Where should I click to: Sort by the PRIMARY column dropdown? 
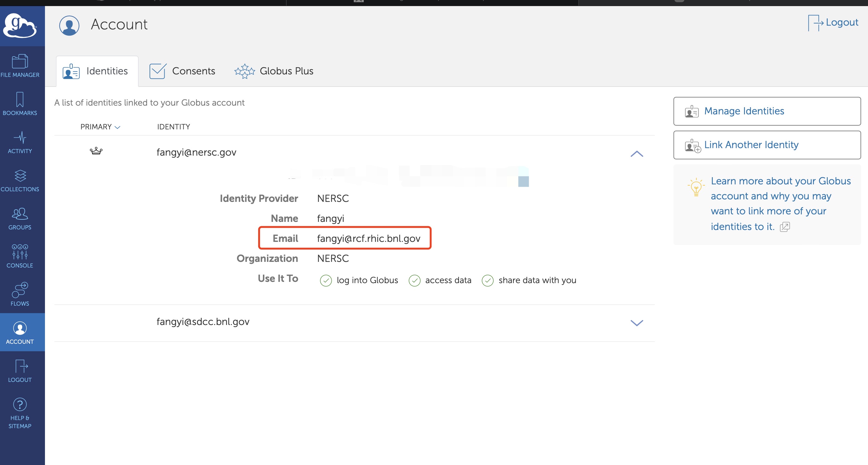(100, 127)
